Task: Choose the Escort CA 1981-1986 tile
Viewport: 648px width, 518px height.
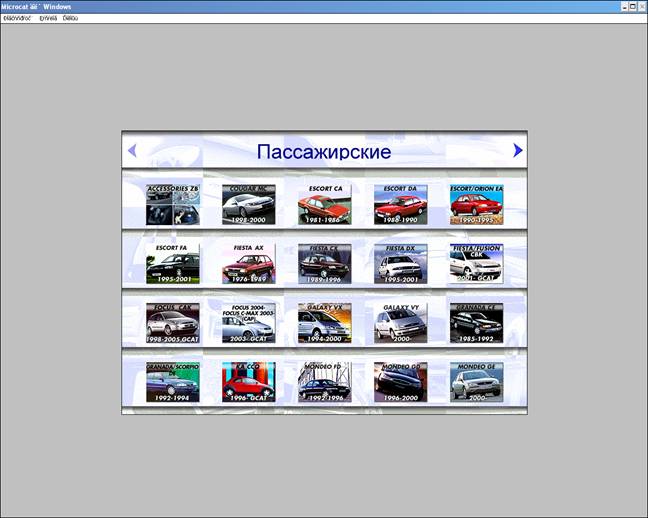Action: [x=324, y=204]
